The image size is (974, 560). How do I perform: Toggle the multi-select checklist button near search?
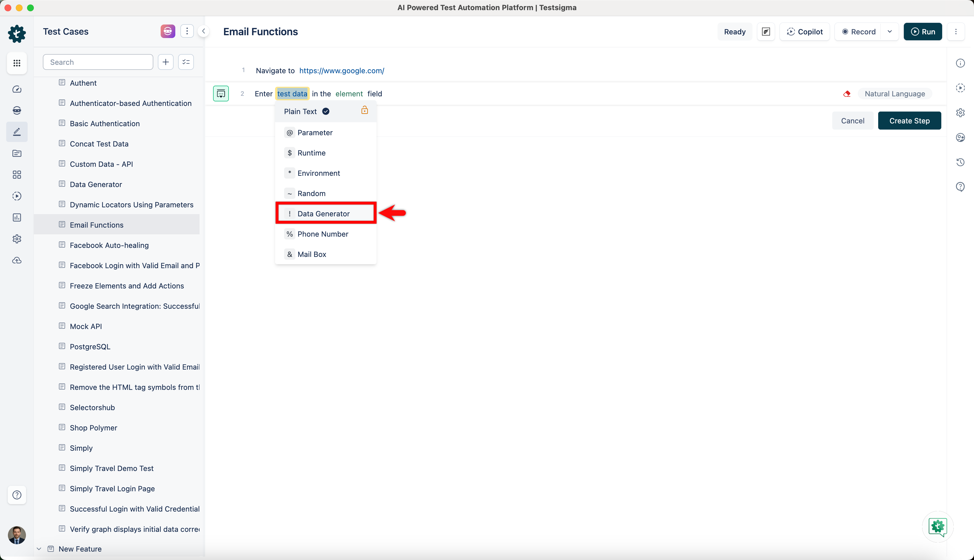pos(186,62)
